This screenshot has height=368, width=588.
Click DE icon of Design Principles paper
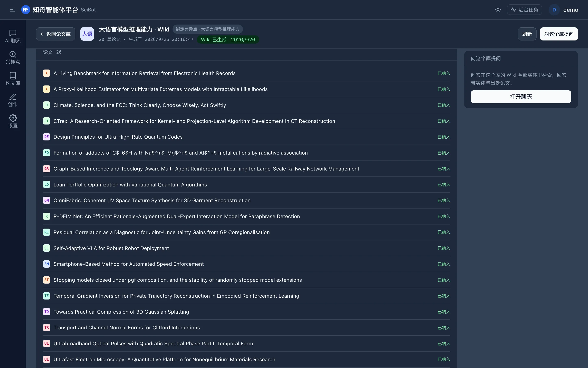pyautogui.click(x=46, y=137)
